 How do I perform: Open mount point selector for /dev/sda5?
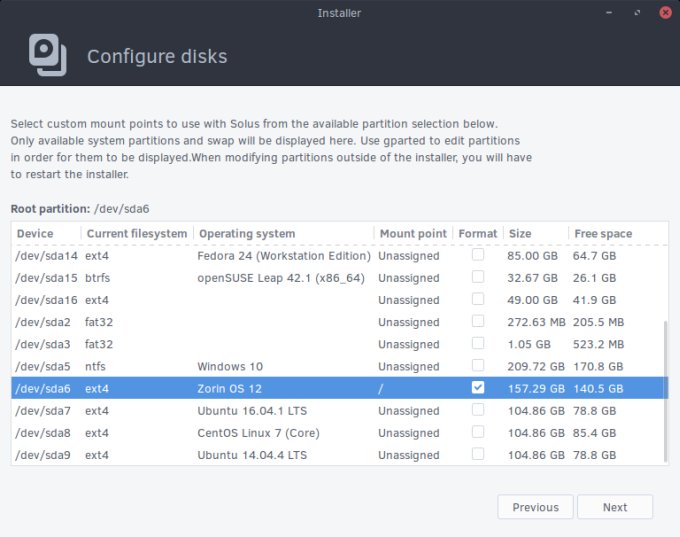409,367
